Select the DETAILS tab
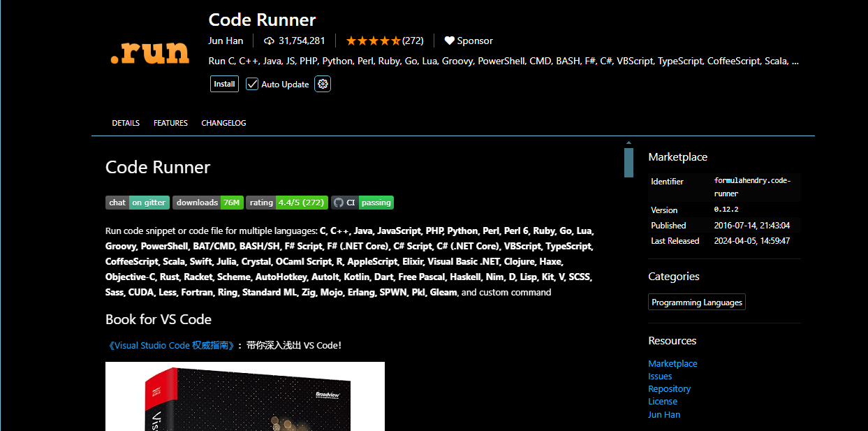Viewport: 868px width, 431px height. (125, 123)
